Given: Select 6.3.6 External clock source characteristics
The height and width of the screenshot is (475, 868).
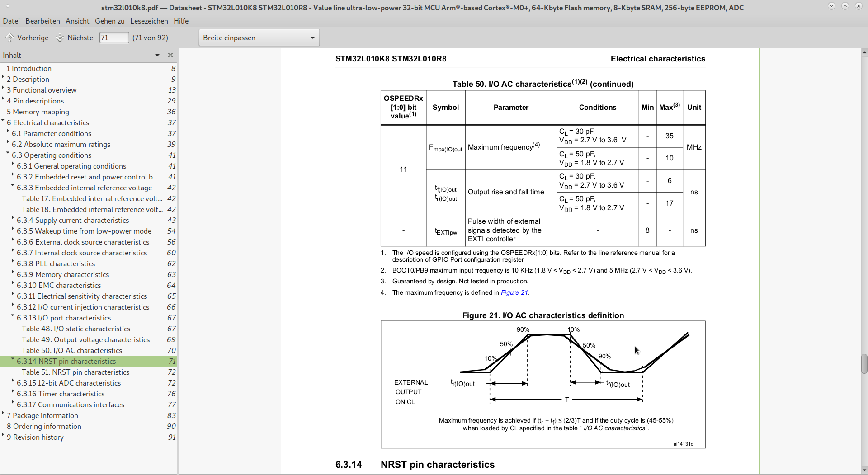Looking at the screenshot, I should pyautogui.click(x=89, y=242).
